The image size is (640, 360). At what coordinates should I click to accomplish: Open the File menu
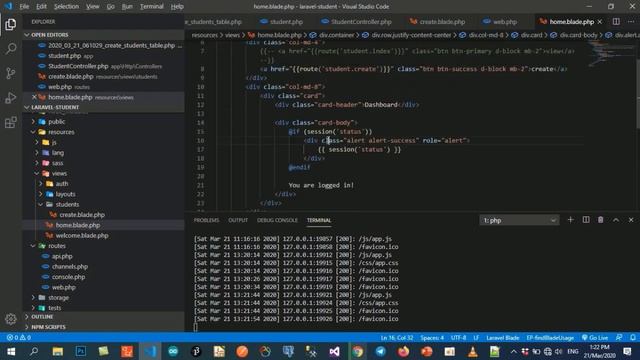[x=24, y=7]
